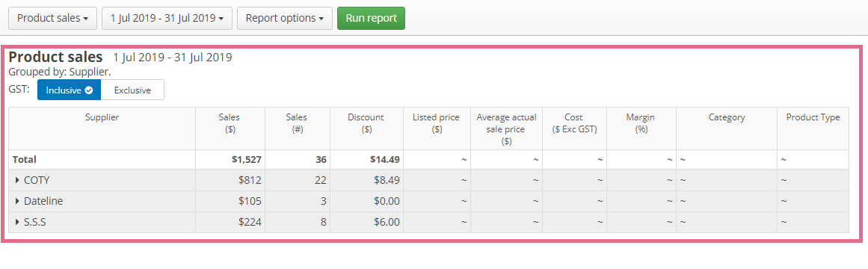Click the $105 Dateline sales value
Viewport: 868px width, 269px height.
click(250, 202)
